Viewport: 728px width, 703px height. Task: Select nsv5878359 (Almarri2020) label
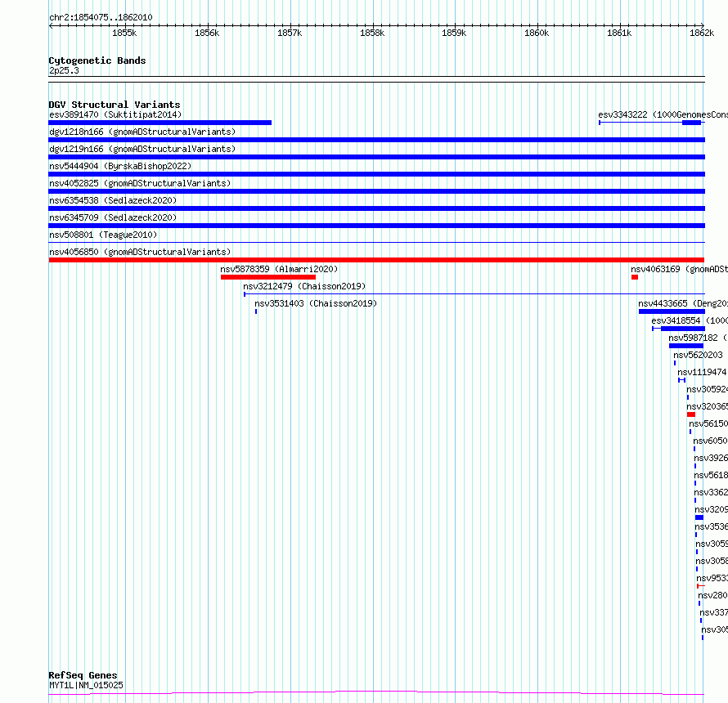click(279, 269)
